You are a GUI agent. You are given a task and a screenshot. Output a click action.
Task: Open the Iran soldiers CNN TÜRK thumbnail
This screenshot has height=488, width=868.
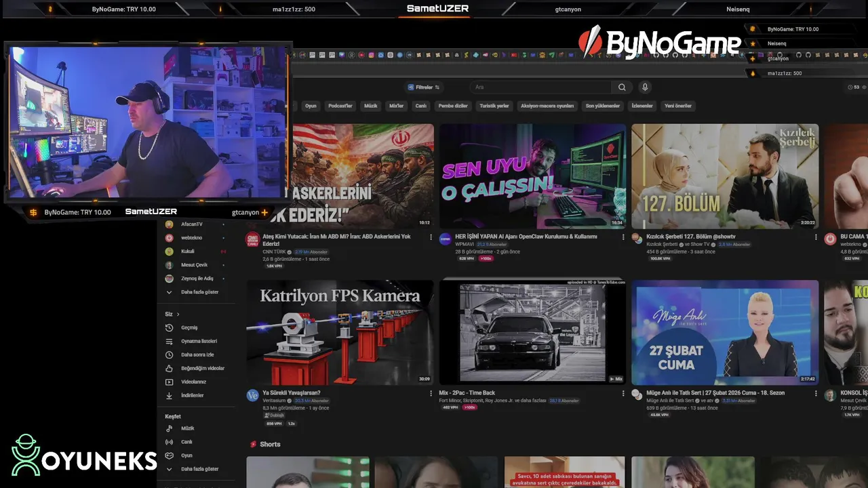pos(363,176)
